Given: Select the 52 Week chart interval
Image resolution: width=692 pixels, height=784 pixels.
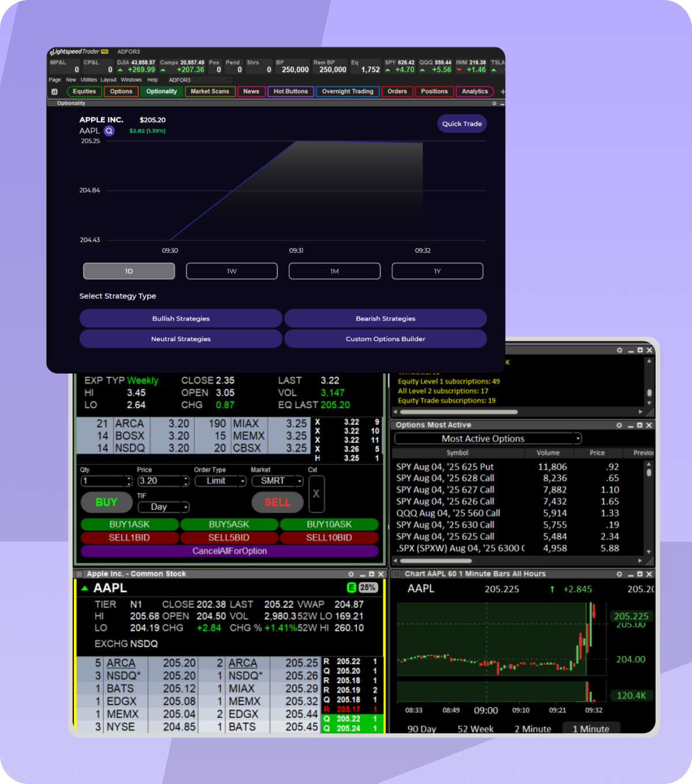Looking at the screenshot, I should (x=475, y=729).
